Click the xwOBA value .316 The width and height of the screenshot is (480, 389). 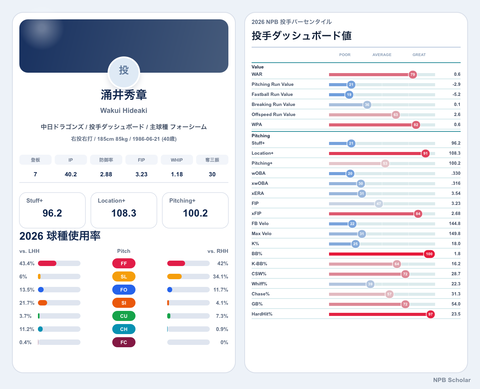[x=456, y=183]
